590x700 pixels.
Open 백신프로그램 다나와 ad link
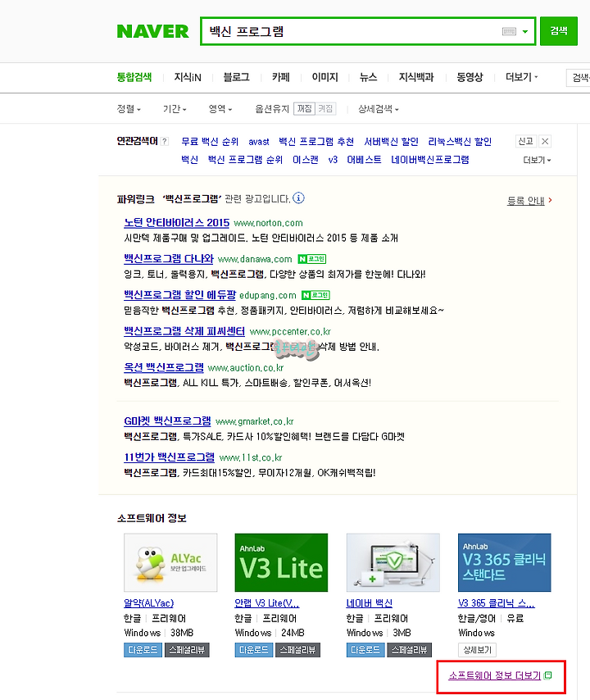tap(169, 259)
